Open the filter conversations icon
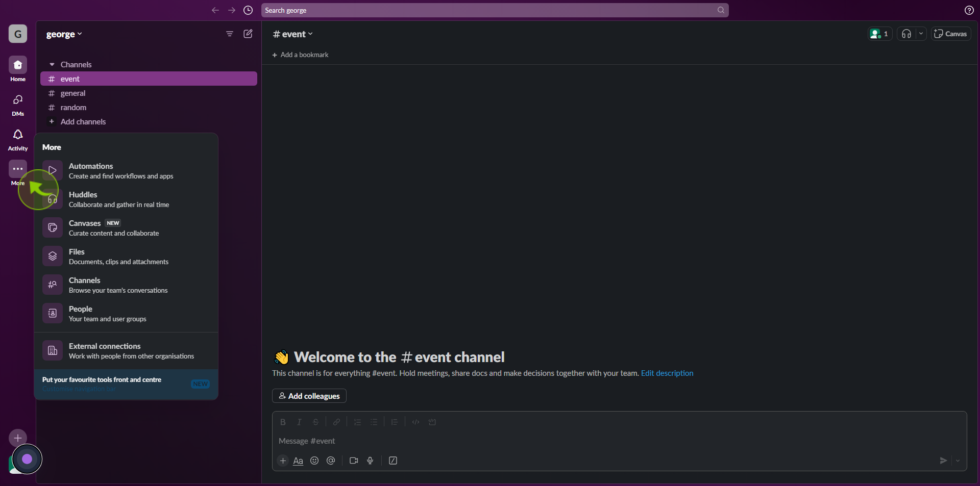The image size is (980, 486). 230,34
